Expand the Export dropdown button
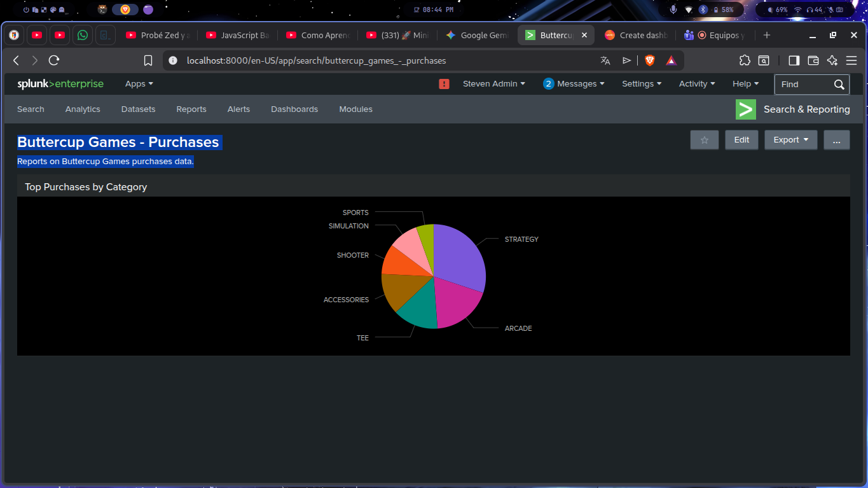Viewport: 868px width, 488px height. (x=790, y=140)
